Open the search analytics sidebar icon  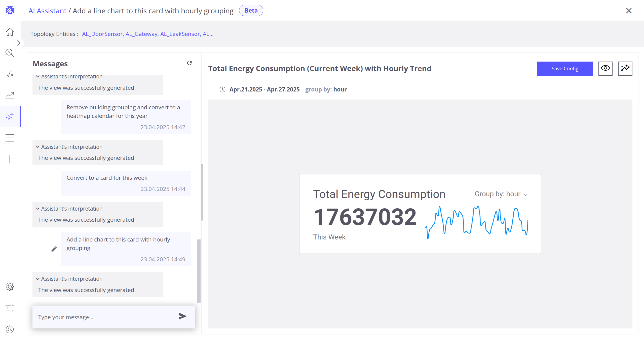pyautogui.click(x=10, y=53)
